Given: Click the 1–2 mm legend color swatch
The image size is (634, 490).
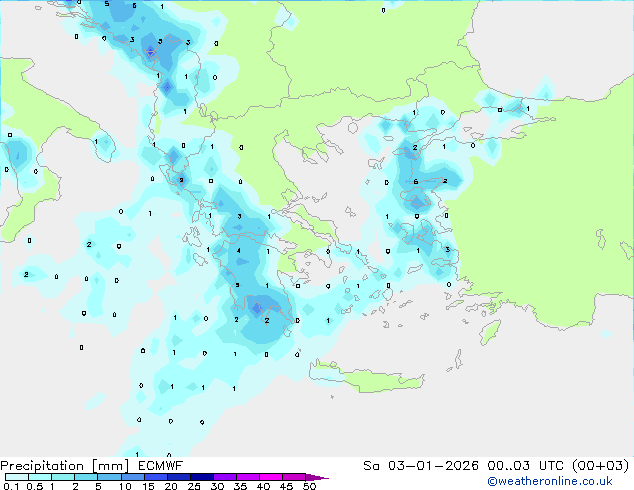Looking at the screenshot, I should pos(63,477).
